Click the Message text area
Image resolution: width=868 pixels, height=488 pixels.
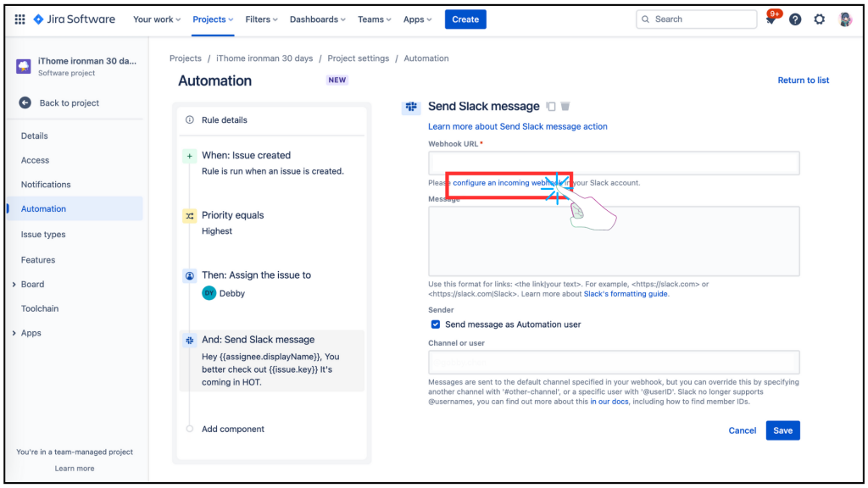click(614, 241)
